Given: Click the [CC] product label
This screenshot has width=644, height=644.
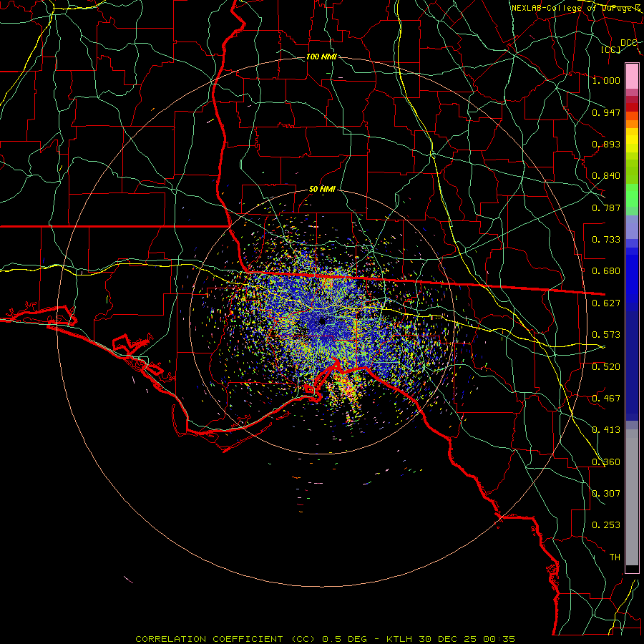Looking at the screenshot, I should pos(611,49).
